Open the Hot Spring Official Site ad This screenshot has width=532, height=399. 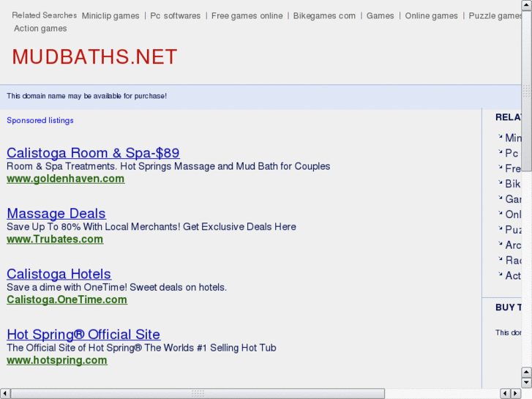click(83, 334)
